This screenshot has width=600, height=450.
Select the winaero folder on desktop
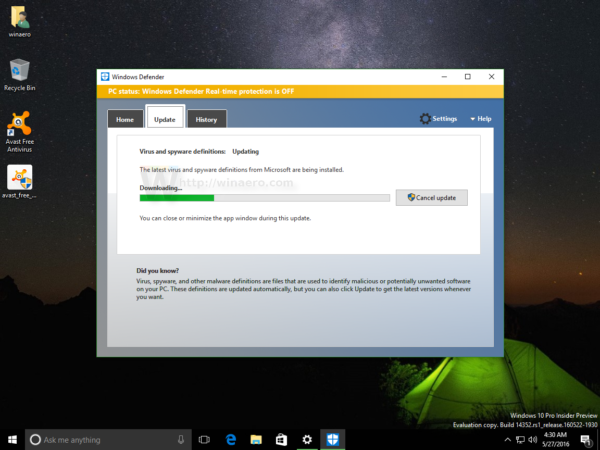20,21
